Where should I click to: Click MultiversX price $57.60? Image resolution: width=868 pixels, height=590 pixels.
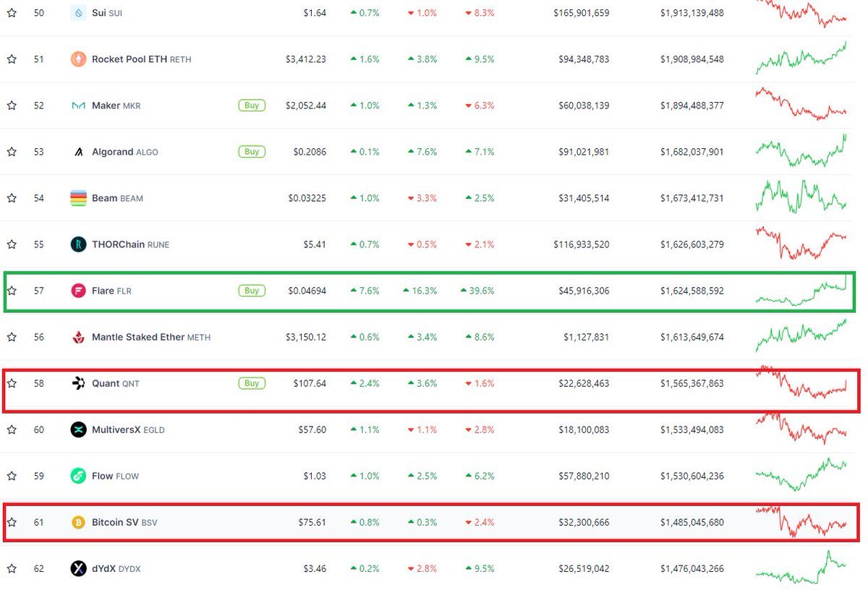[312, 429]
